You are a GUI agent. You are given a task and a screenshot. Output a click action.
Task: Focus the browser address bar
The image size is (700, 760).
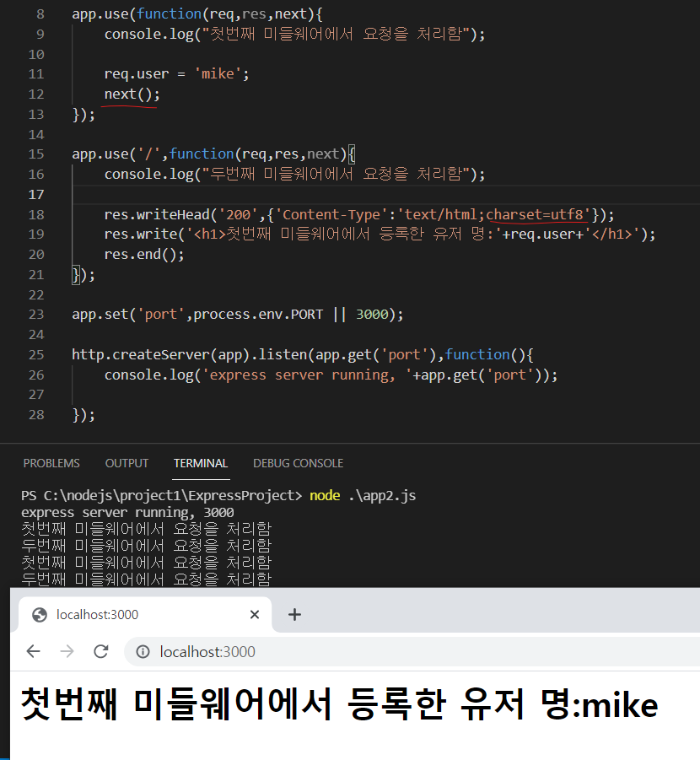[412, 652]
